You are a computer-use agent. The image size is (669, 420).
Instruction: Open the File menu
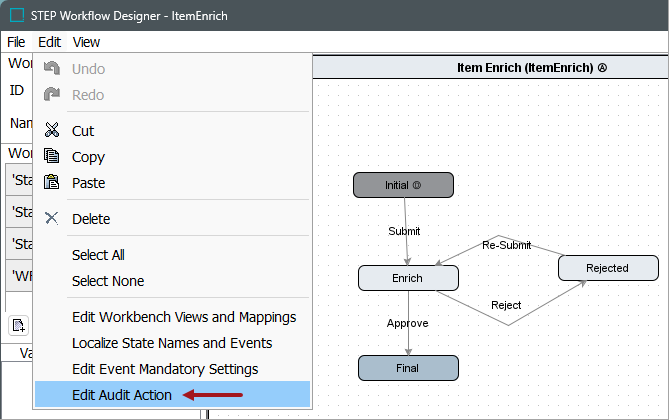(x=16, y=42)
